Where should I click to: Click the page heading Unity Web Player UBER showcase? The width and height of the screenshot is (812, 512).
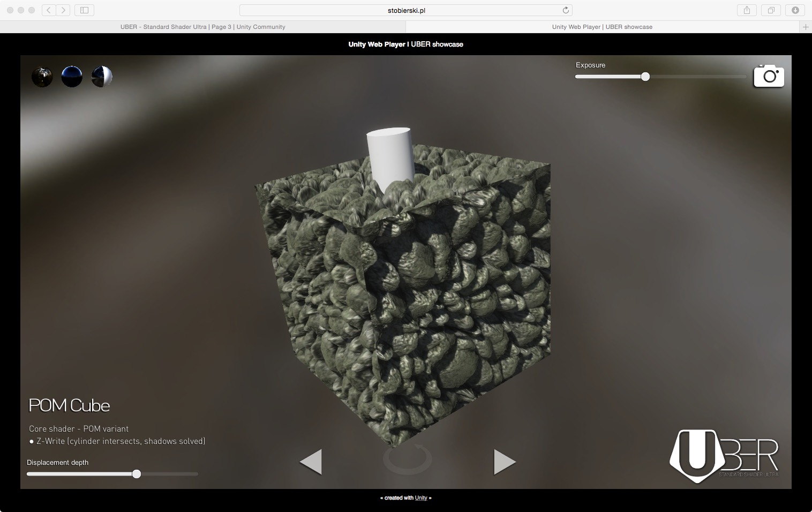click(406, 44)
